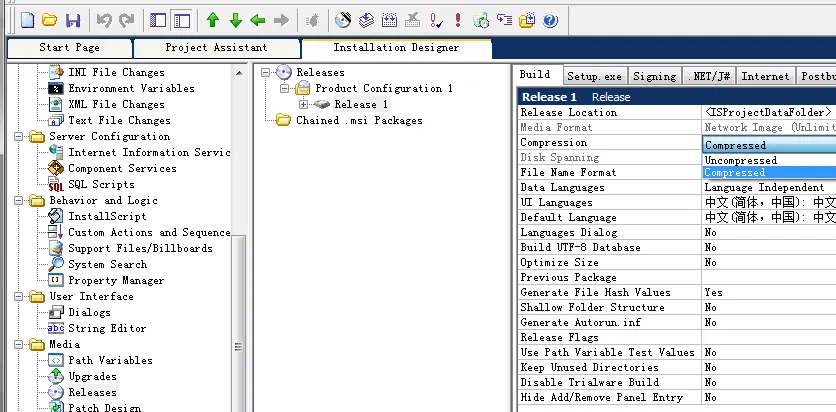
Task: Collapse the User Interface folder
Action: 19,297
